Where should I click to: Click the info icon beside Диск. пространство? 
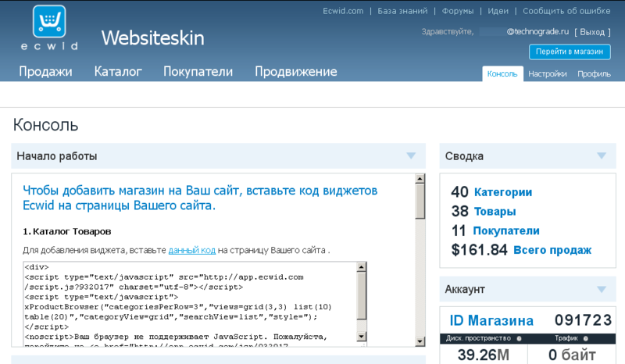point(519,338)
